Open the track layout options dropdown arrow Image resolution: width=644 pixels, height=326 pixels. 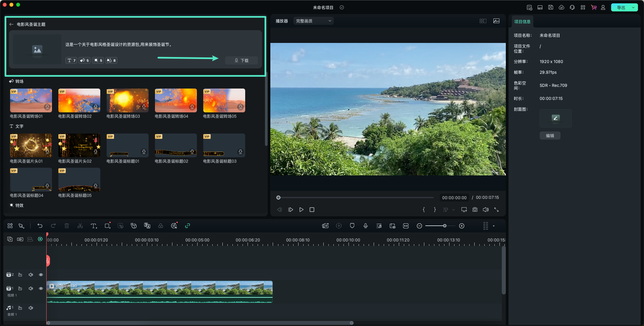(x=494, y=226)
